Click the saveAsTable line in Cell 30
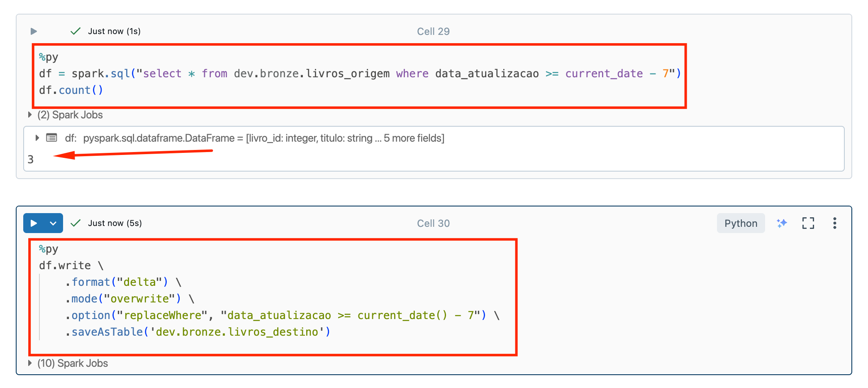 click(198, 332)
